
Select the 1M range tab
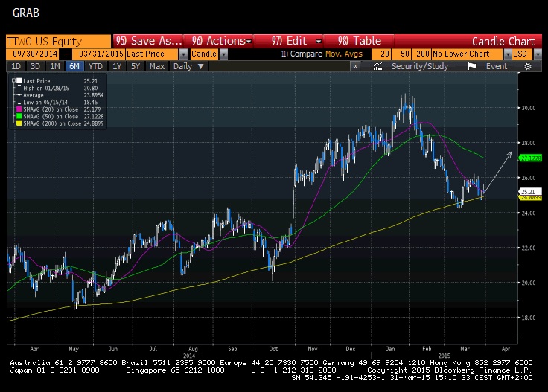pyautogui.click(x=55, y=66)
